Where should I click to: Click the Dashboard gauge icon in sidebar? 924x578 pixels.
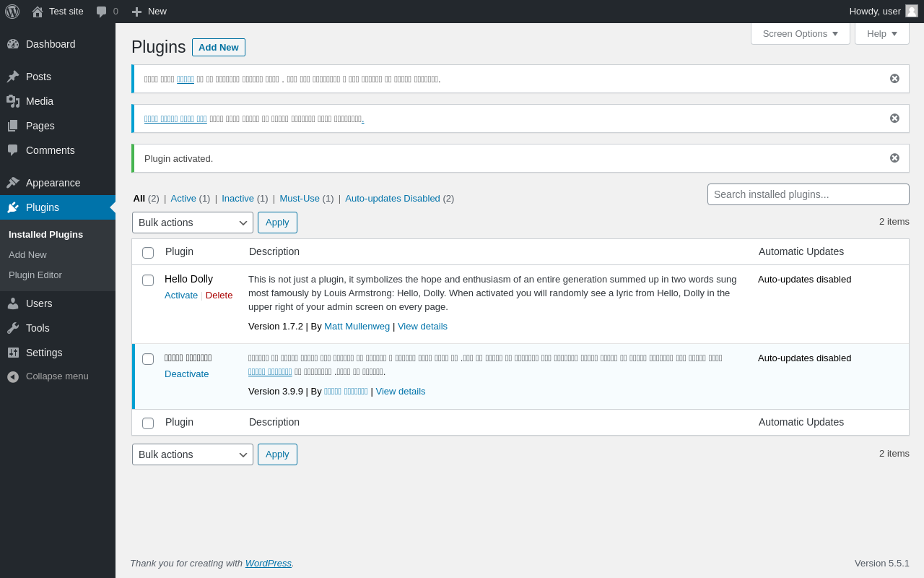13,44
